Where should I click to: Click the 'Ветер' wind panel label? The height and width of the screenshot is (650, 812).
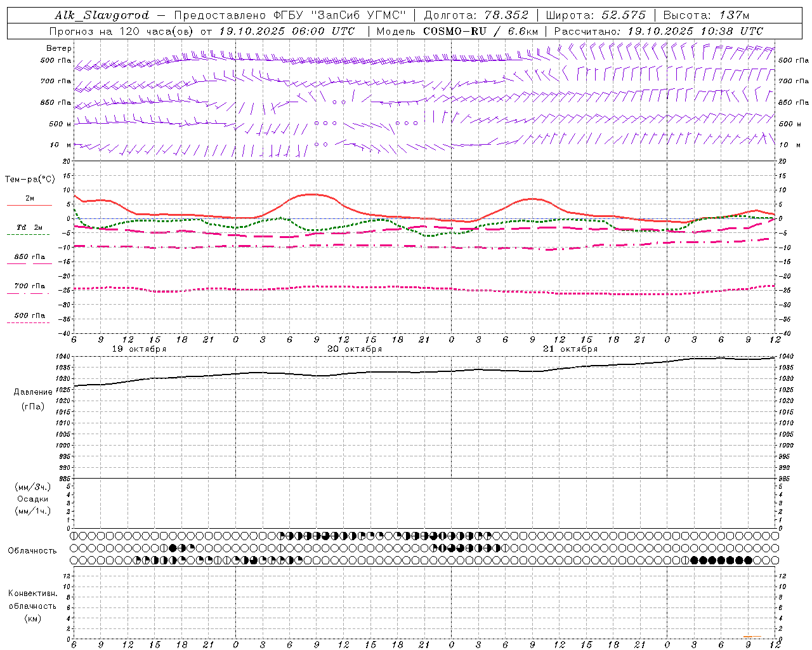(59, 48)
